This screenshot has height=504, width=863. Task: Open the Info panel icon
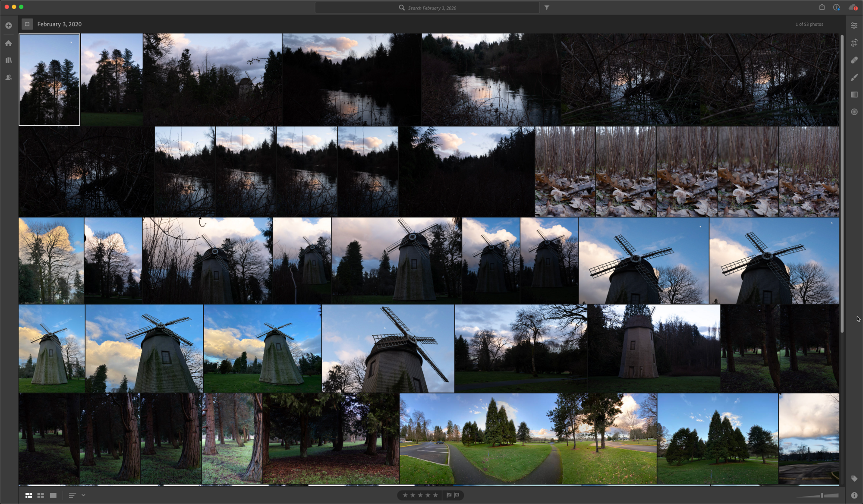854,495
